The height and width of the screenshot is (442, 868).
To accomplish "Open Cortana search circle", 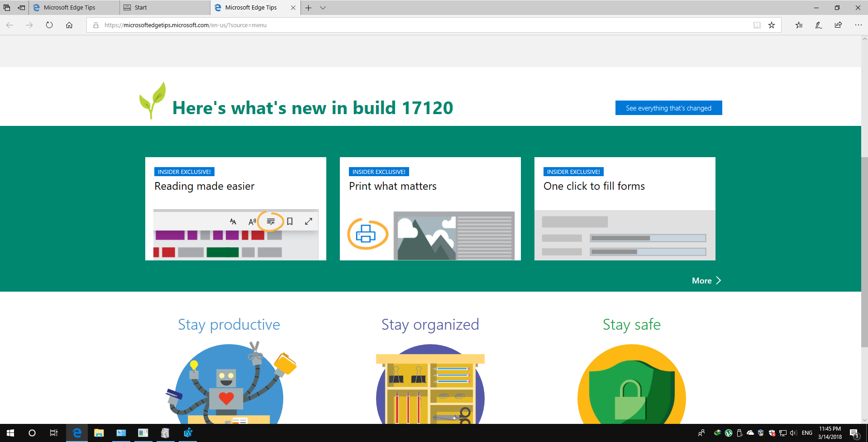I will (x=32, y=433).
